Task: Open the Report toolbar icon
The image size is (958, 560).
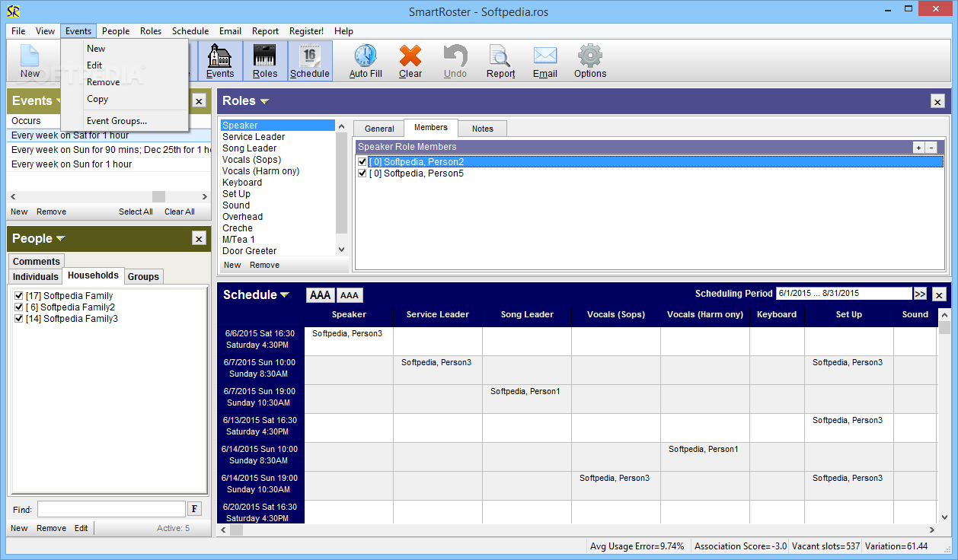Action: point(501,61)
